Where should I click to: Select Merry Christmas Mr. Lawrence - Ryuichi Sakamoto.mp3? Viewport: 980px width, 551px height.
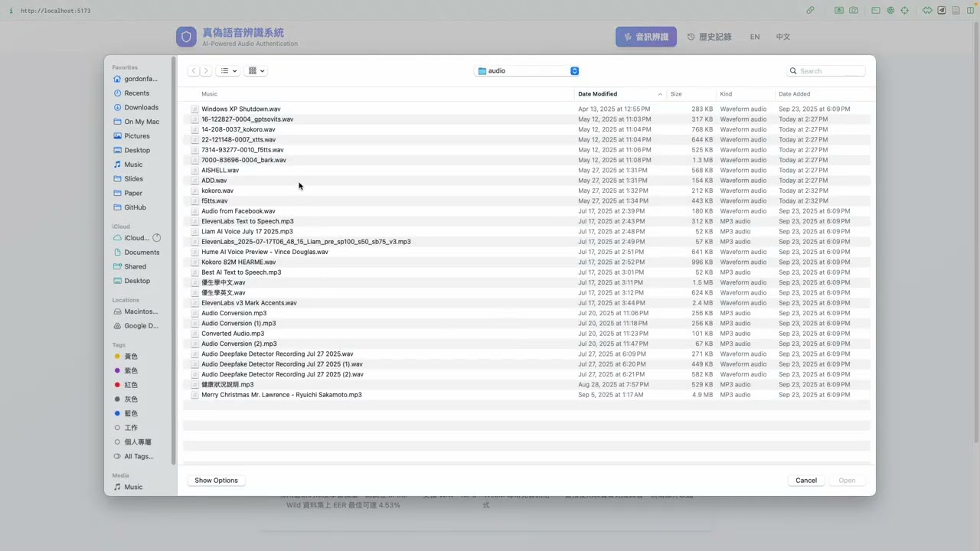[282, 395]
